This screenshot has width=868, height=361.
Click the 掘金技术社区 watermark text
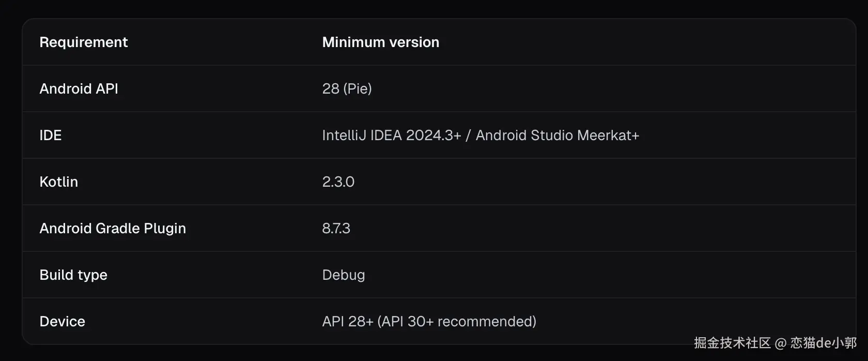(x=732, y=343)
